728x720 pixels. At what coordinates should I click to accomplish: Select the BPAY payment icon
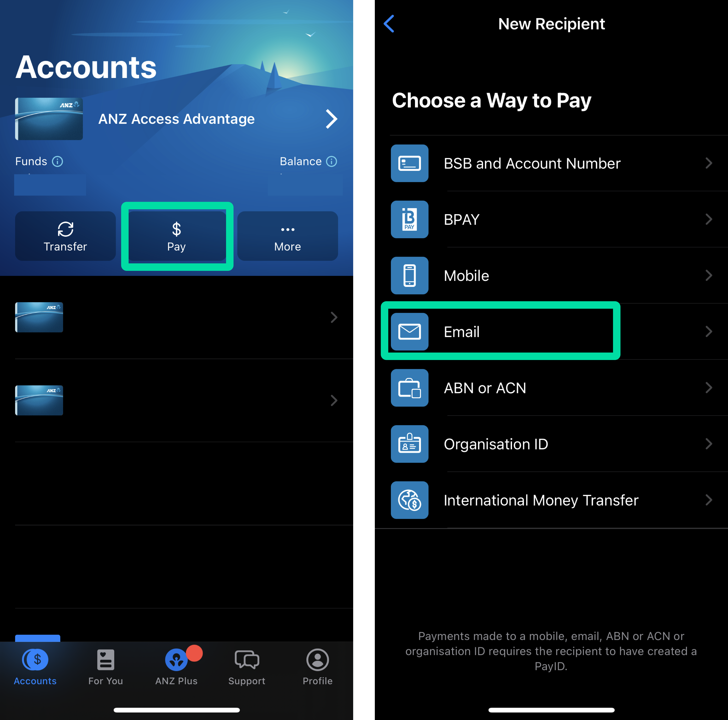[x=409, y=220]
